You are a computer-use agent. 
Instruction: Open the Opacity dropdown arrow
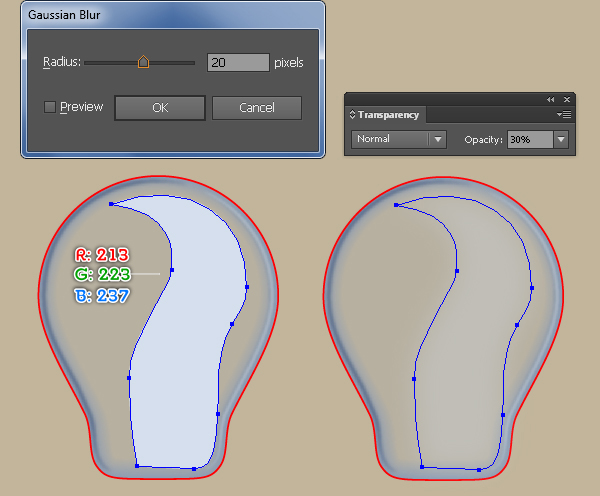point(561,140)
